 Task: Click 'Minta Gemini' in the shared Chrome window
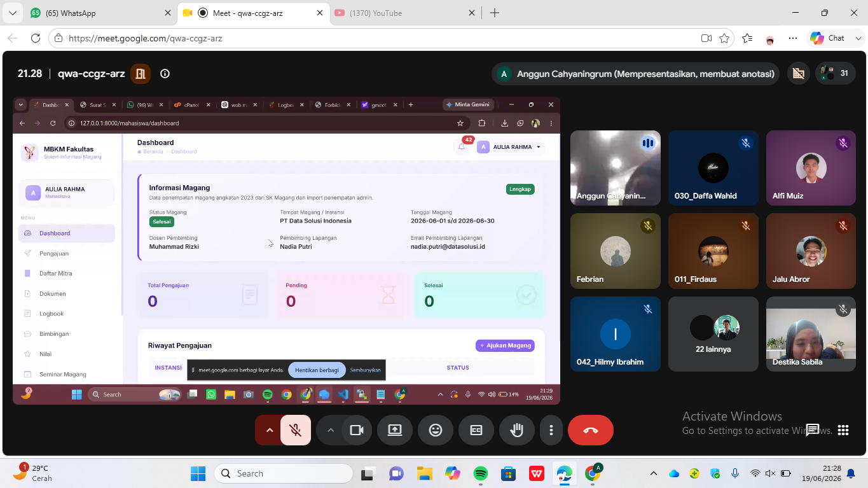pos(467,104)
